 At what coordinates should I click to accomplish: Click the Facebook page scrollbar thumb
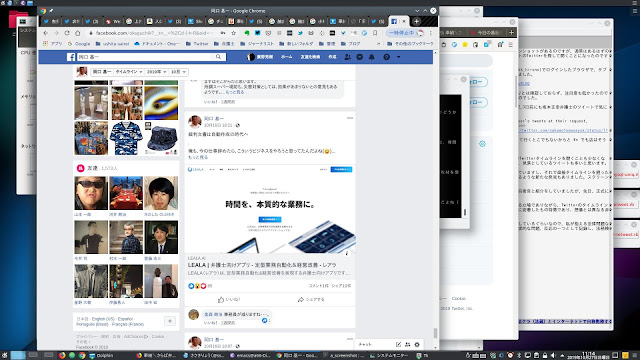(x=436, y=333)
